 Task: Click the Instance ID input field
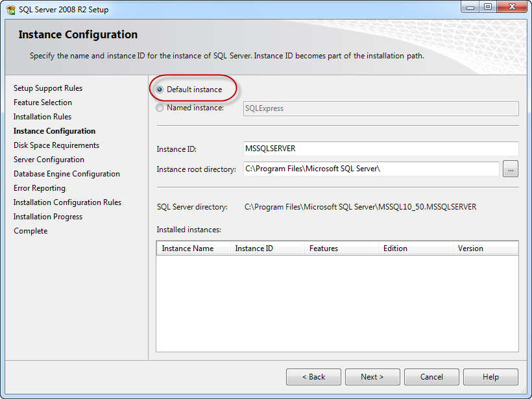pyautogui.click(x=381, y=149)
